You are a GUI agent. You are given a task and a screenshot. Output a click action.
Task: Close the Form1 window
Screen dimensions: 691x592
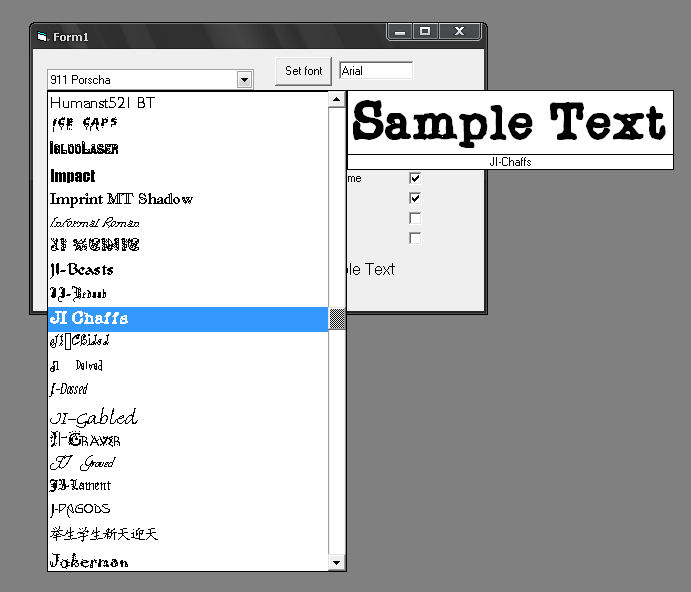tap(459, 32)
